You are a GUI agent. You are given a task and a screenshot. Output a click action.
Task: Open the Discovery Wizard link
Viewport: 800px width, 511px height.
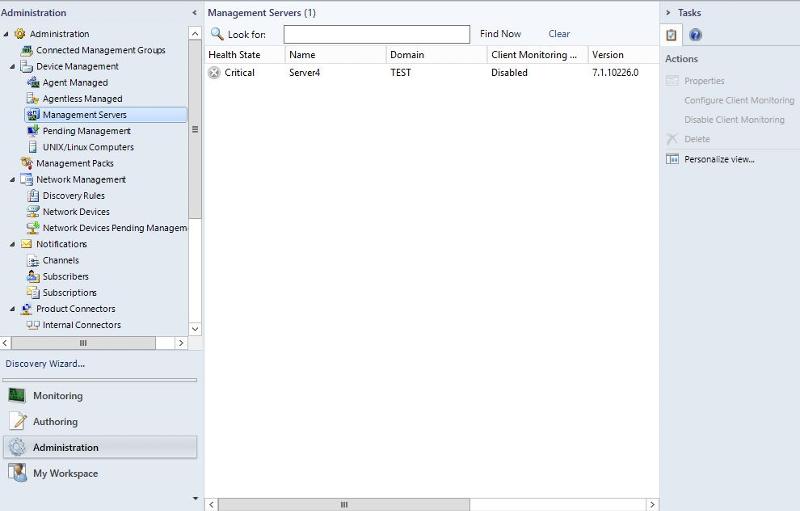pos(45,364)
